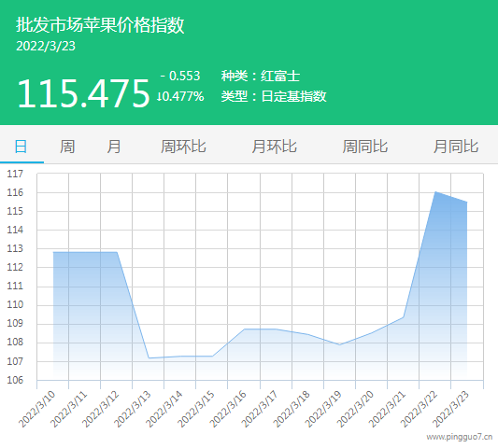Click the chart low point at 2022/3/13
Viewport: 498px width, 448px height.
pos(149,357)
